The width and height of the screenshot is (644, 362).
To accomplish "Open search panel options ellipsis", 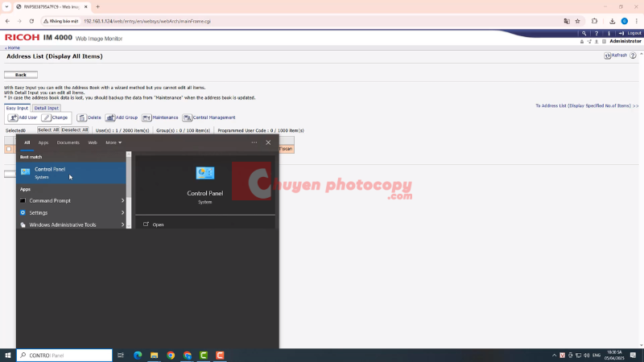I will tap(254, 142).
